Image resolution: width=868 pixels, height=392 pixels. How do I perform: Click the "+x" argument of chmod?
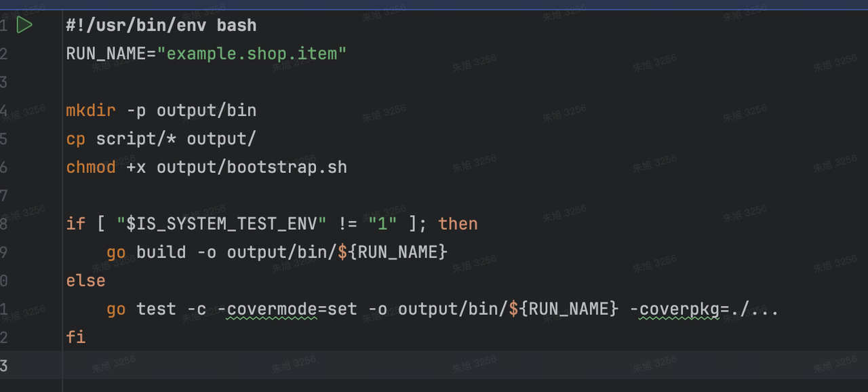tap(136, 167)
